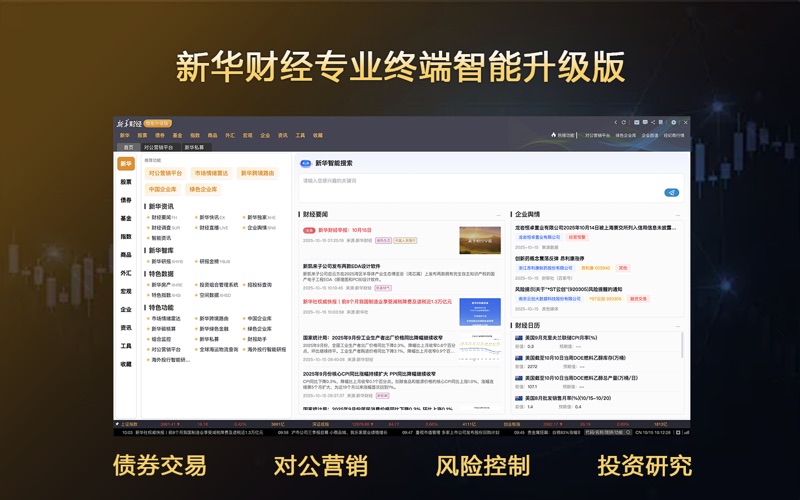Open the 新华财经早报 10月15日 headline
This screenshot has height=500, width=800.
tap(345, 230)
